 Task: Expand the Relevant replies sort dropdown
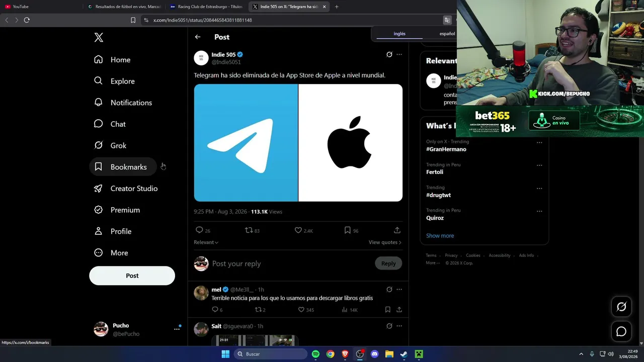click(x=206, y=242)
